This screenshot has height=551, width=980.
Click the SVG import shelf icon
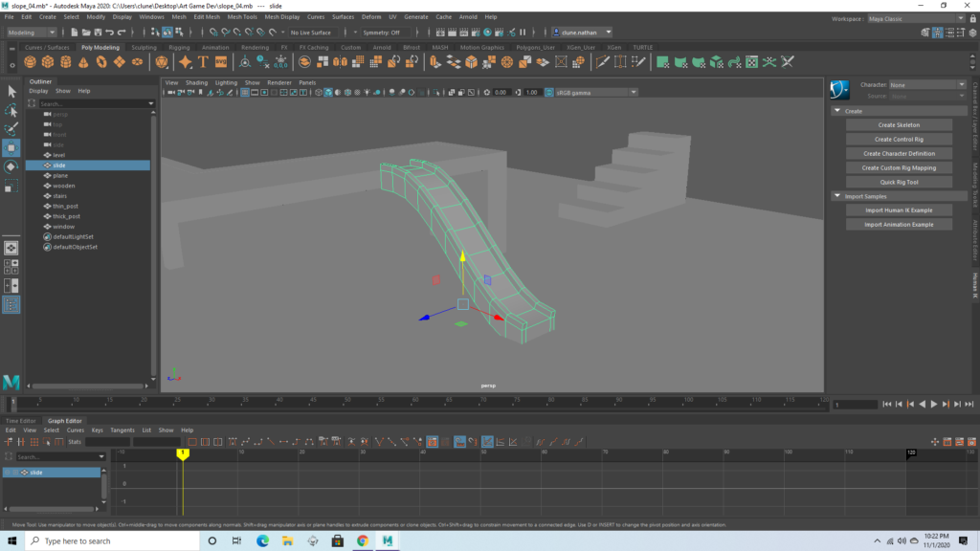pos(221,62)
